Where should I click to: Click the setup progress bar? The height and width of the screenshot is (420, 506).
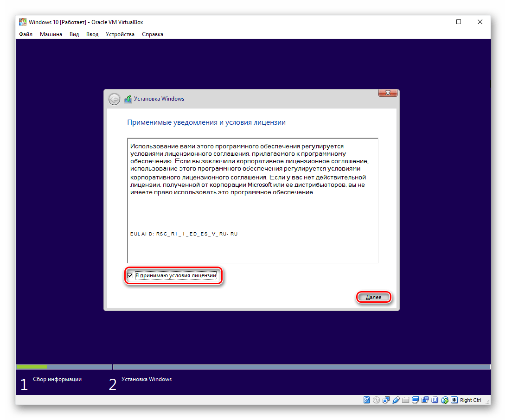253,367
